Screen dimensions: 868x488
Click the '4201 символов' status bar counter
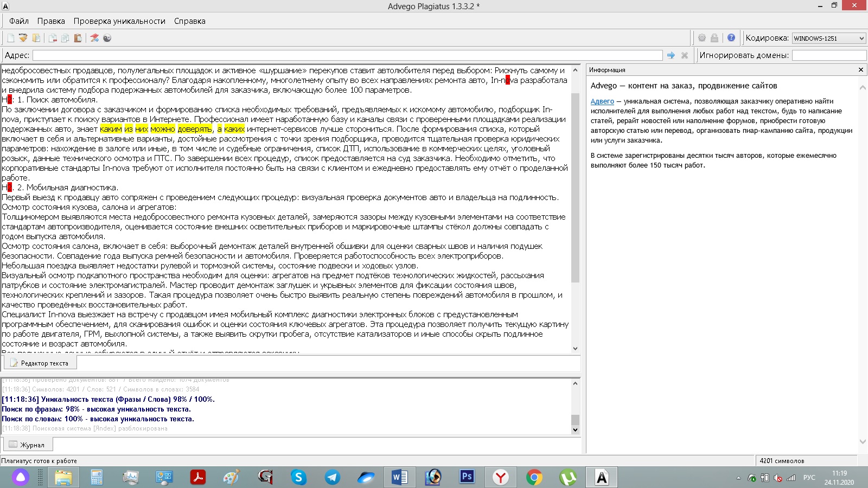click(x=782, y=461)
